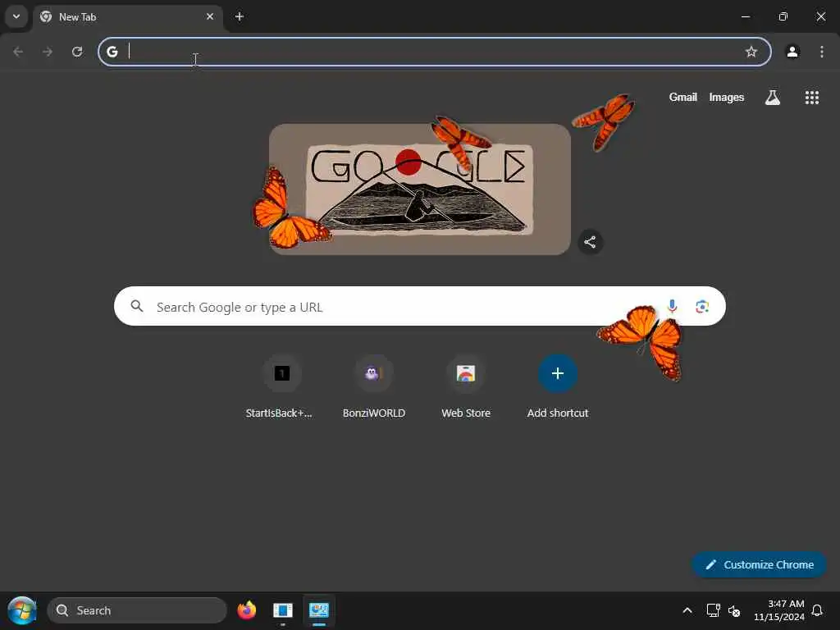840x630 pixels.
Task: Open Web Store shortcut
Action: coord(466,386)
